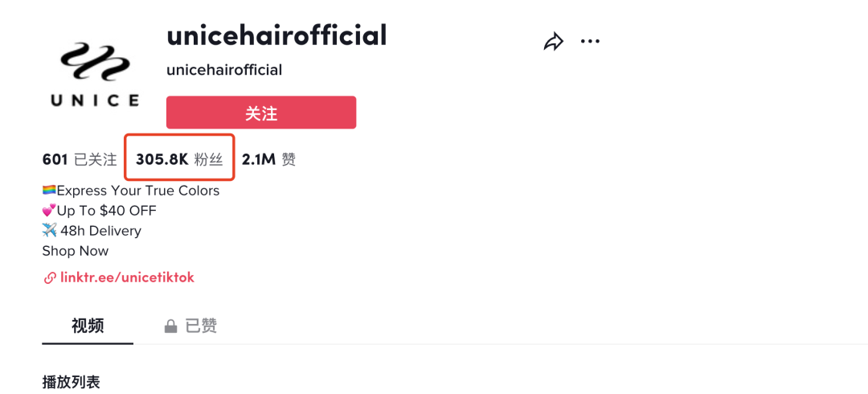Viewport: 868px width, 394px height.
Task: Click the lock icon beside 已赞
Action: tap(170, 326)
